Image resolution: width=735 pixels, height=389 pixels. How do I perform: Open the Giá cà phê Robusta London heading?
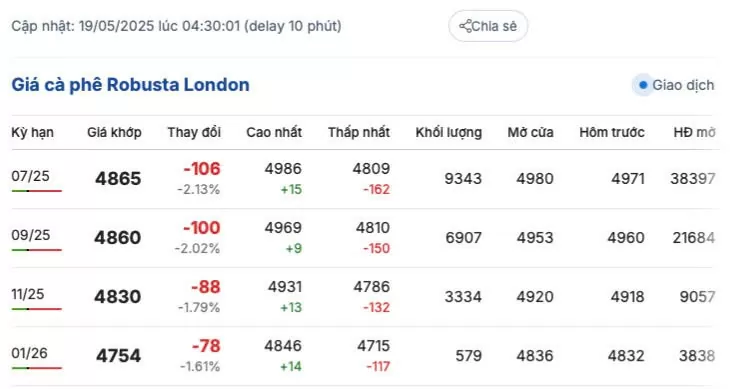(x=130, y=85)
